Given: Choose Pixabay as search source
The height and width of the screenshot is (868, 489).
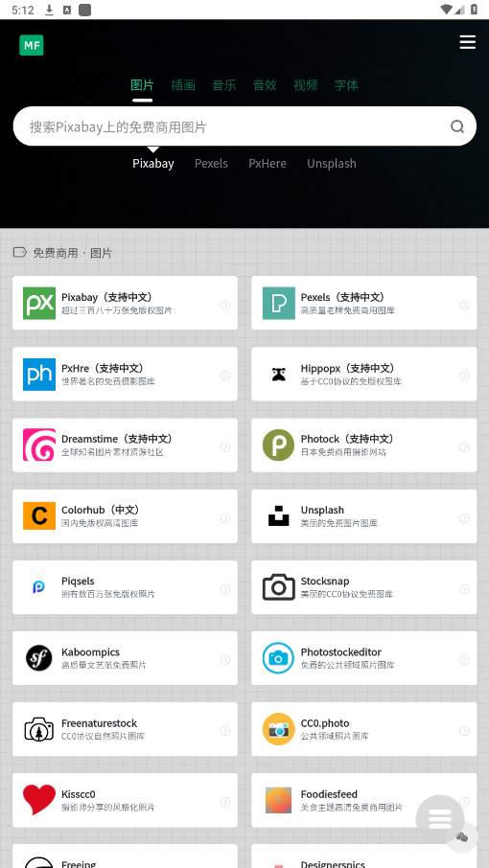Looking at the screenshot, I should (152, 163).
